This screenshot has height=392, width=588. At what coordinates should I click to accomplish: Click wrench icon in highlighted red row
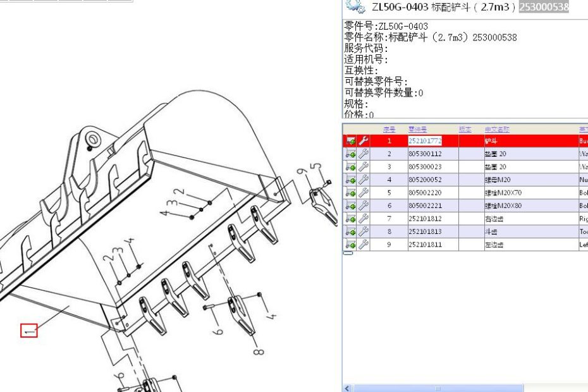click(364, 141)
